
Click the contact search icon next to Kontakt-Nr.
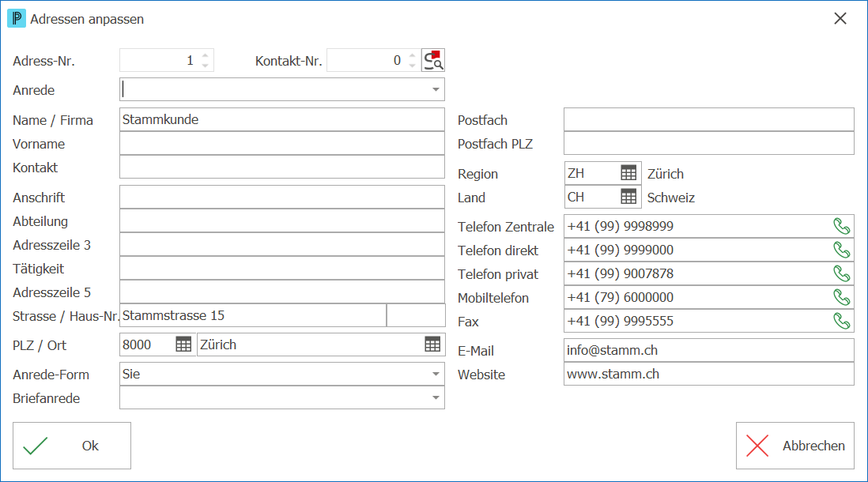(x=433, y=60)
